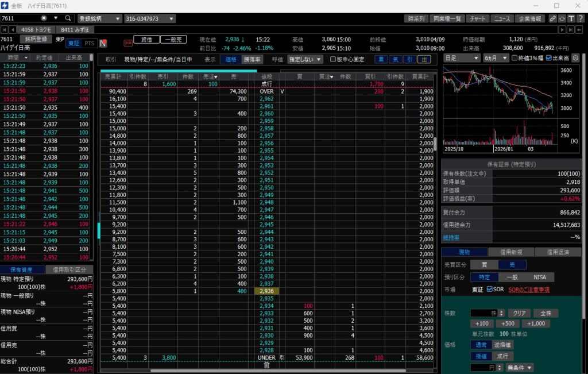Click the red N news icon
Image resolution: width=588 pixels, height=374 pixels.
click(103, 43)
